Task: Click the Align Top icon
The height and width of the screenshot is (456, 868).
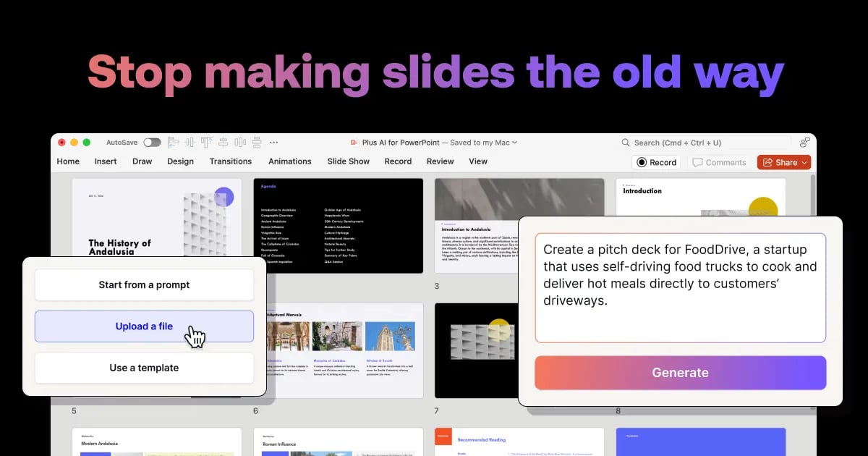Action: (x=207, y=143)
